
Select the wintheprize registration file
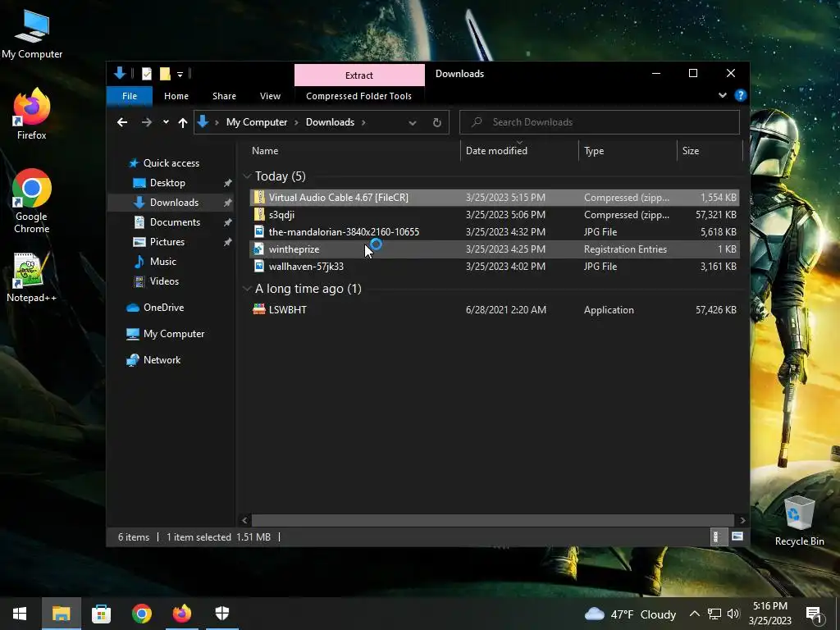[x=494, y=249]
